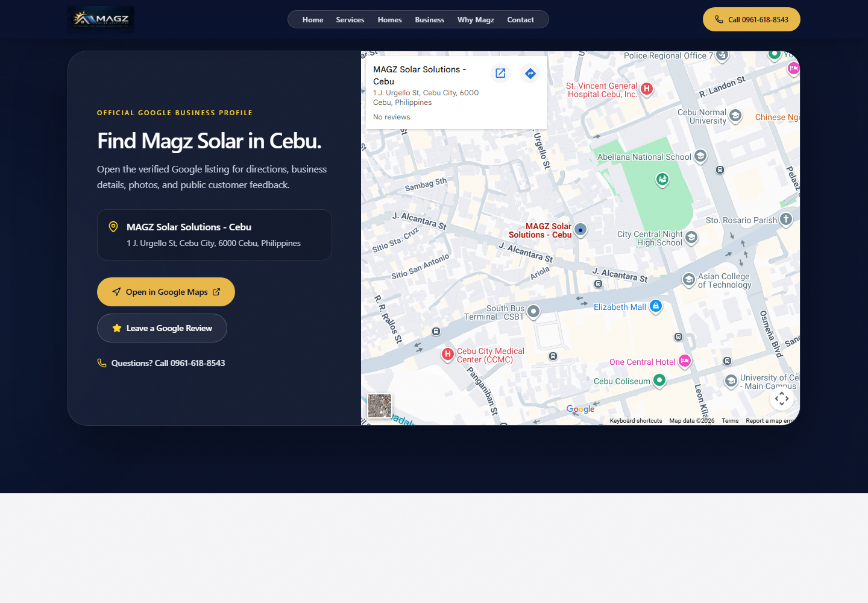Select One Central Hotel marker
868x603 pixels.
pyautogui.click(x=685, y=361)
